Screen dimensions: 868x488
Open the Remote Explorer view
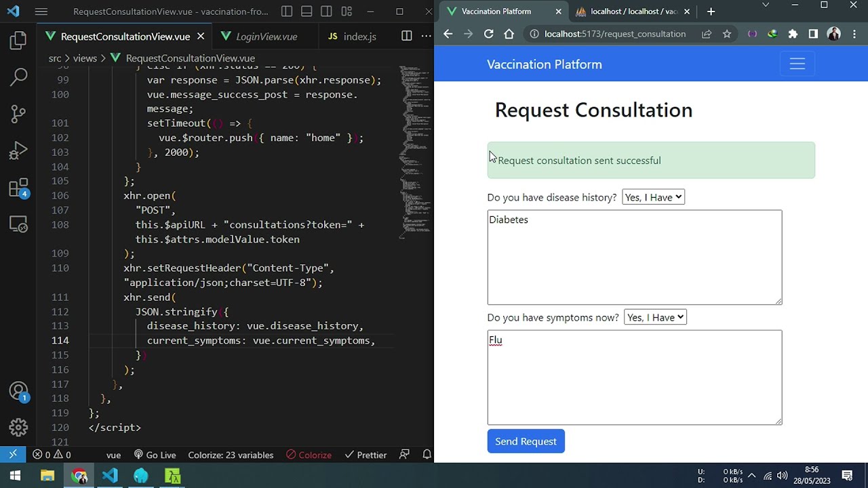click(x=18, y=224)
